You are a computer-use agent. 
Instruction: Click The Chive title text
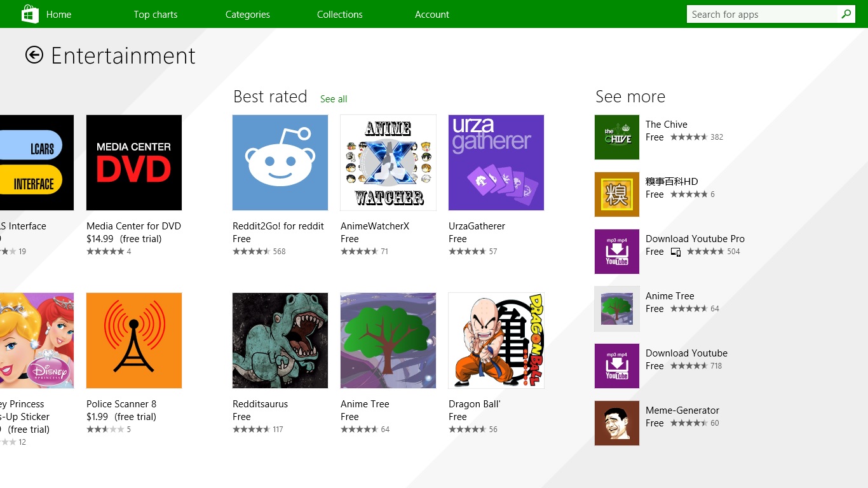tap(667, 125)
